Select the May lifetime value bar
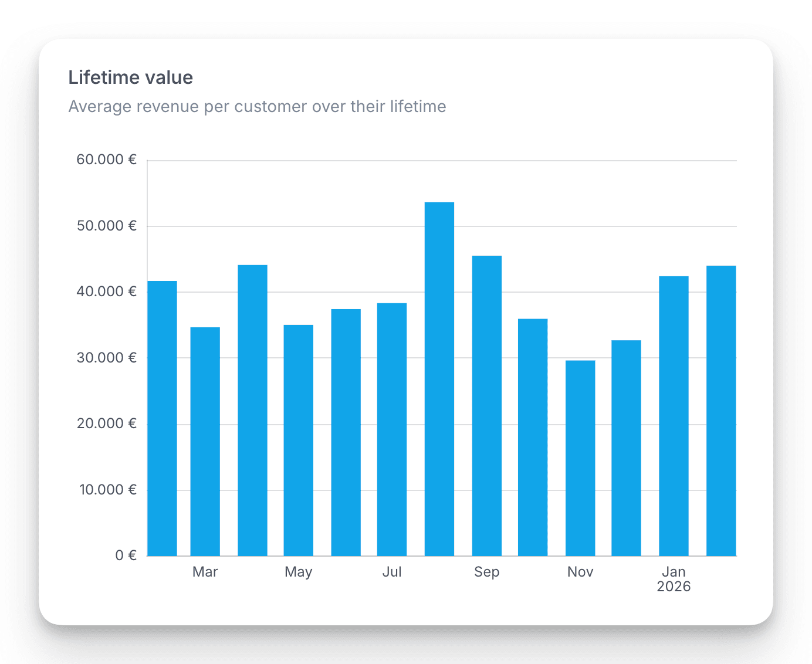The height and width of the screenshot is (664, 812). point(298,441)
